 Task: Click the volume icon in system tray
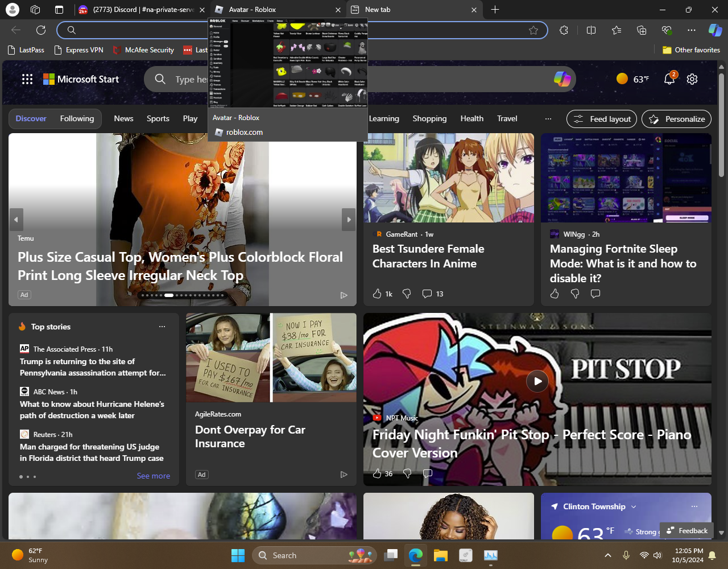coord(657,555)
